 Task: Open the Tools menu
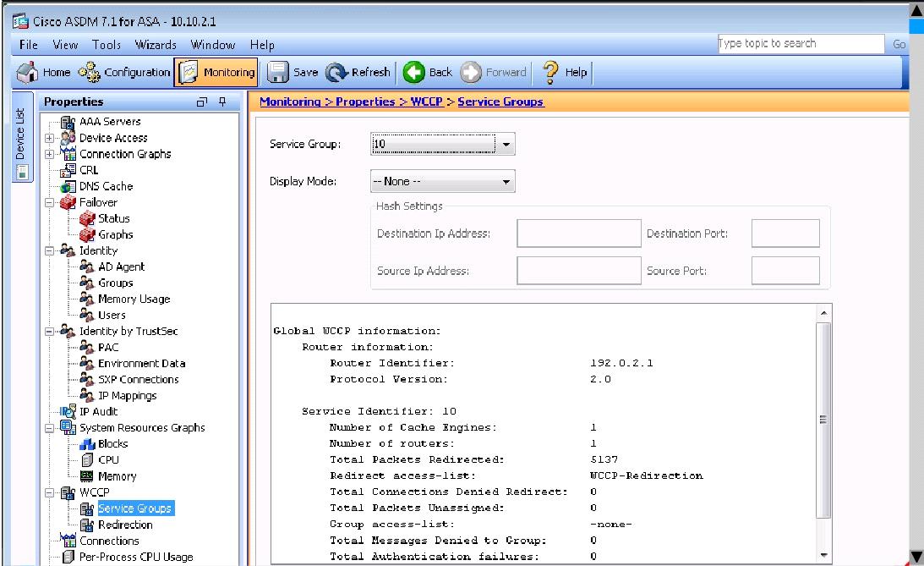[x=106, y=45]
